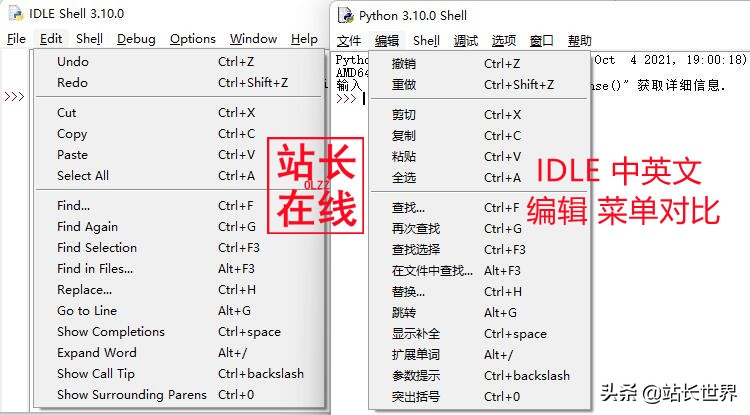Open Find... from the Edit menu
750x415 pixels.
180,206
